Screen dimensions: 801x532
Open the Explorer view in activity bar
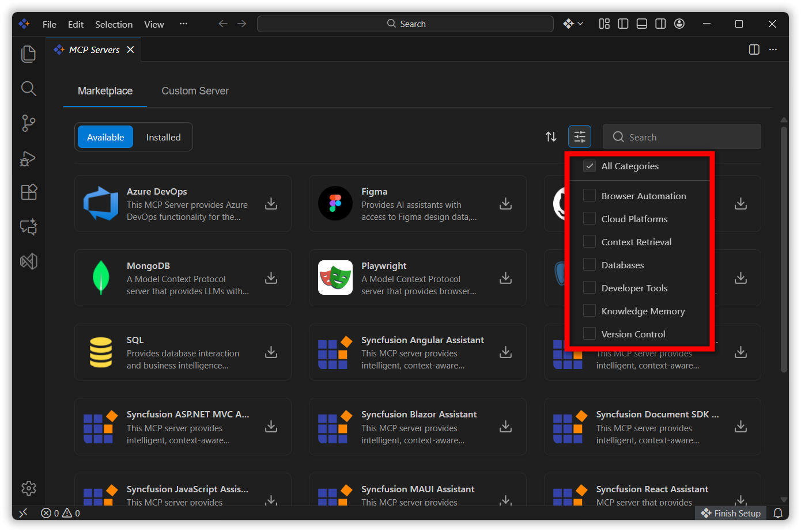[28, 54]
